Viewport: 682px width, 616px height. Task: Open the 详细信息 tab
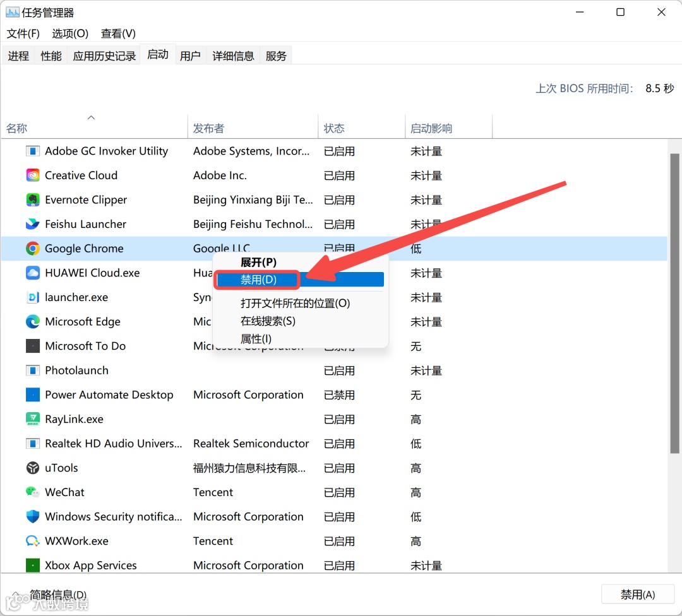pos(233,56)
